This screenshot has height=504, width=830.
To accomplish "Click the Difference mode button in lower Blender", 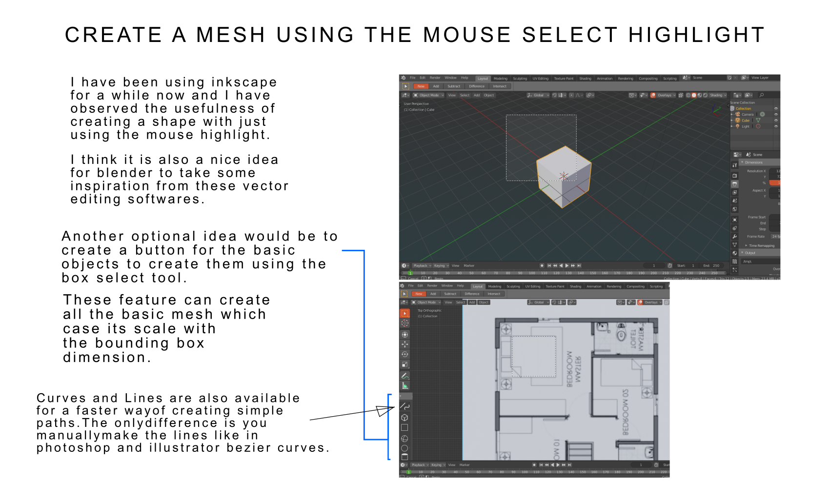I will (x=472, y=294).
